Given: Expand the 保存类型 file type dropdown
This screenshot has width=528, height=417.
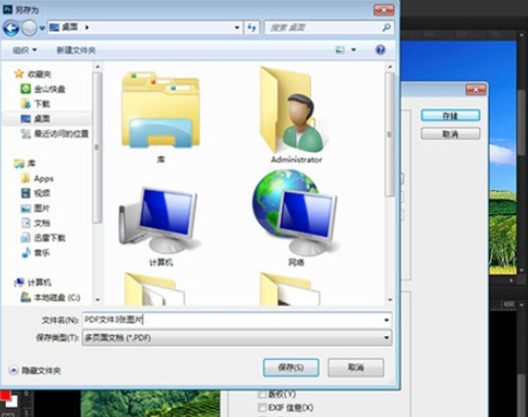Looking at the screenshot, I should pos(237,338).
